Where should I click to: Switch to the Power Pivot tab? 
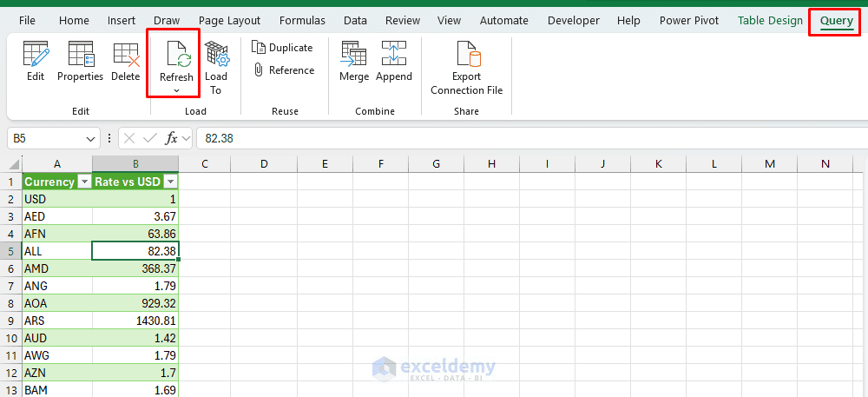tap(689, 21)
